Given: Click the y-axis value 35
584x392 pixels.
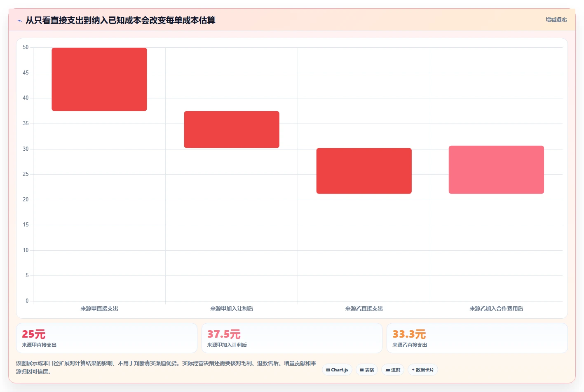Looking at the screenshot, I should click(x=26, y=124).
